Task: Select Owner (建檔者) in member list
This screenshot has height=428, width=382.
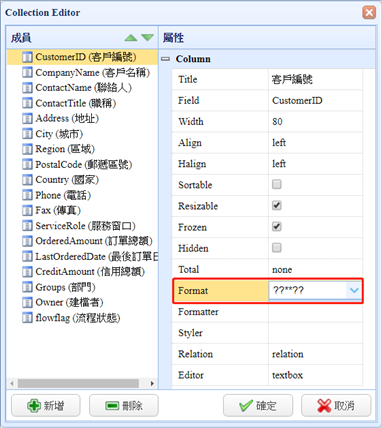Action: 69,302
